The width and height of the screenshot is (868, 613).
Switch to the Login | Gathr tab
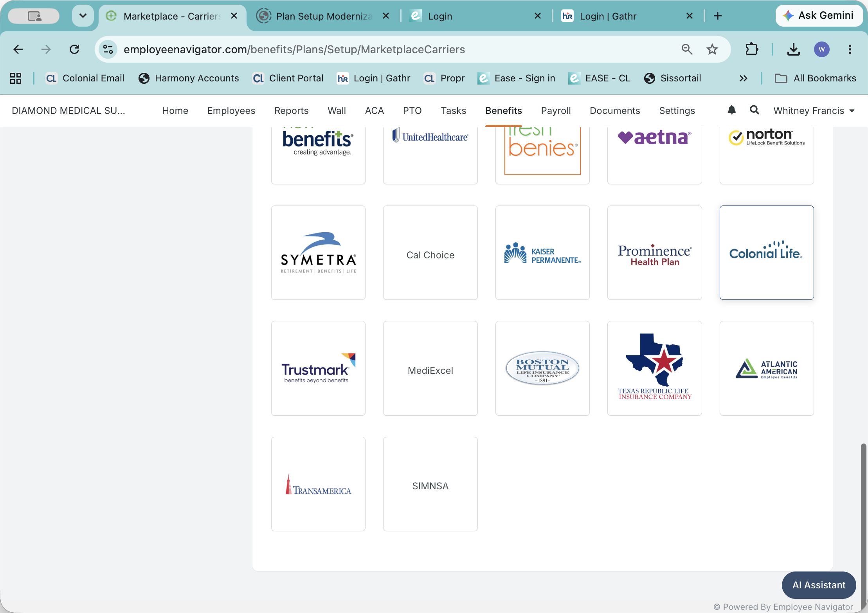[x=627, y=16]
